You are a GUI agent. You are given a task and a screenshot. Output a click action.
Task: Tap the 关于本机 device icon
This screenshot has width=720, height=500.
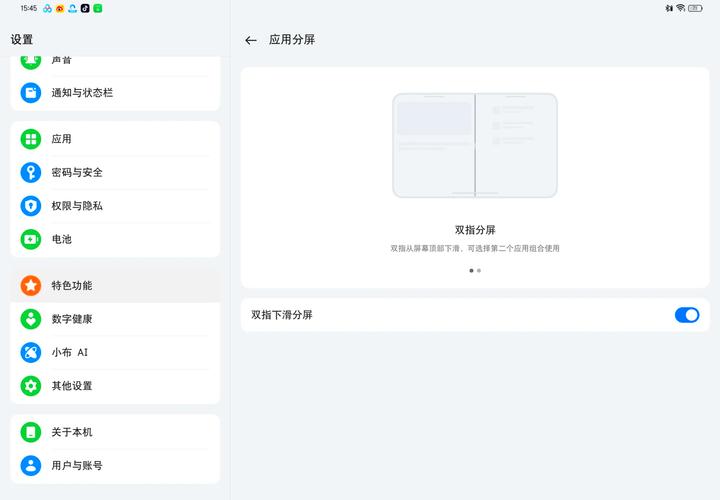coord(31,432)
